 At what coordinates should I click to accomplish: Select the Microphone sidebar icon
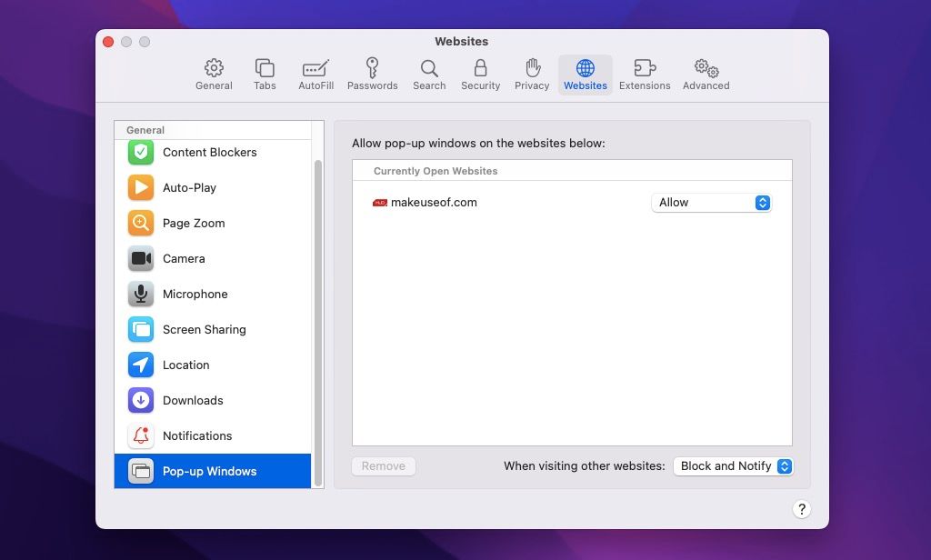(141, 294)
